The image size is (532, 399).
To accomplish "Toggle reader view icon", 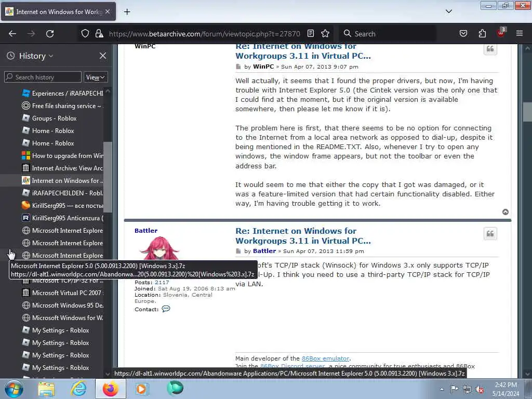I will (x=311, y=33).
